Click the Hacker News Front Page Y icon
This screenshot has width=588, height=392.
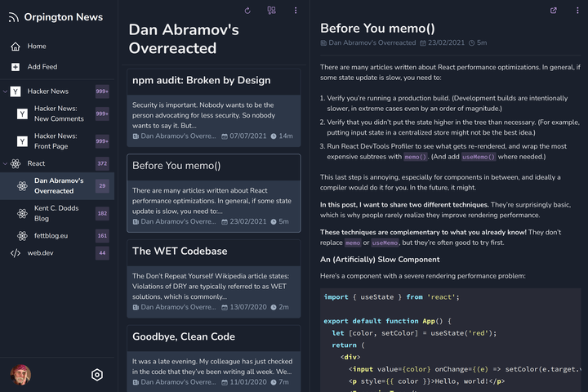[x=23, y=141]
